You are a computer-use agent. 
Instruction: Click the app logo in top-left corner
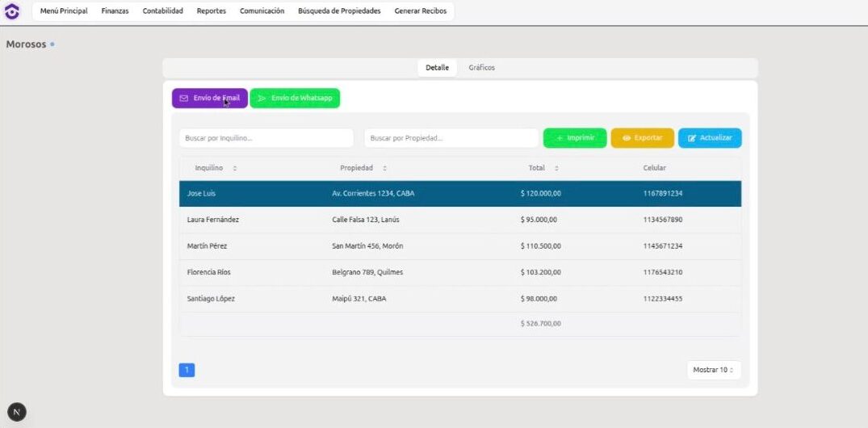12,11
